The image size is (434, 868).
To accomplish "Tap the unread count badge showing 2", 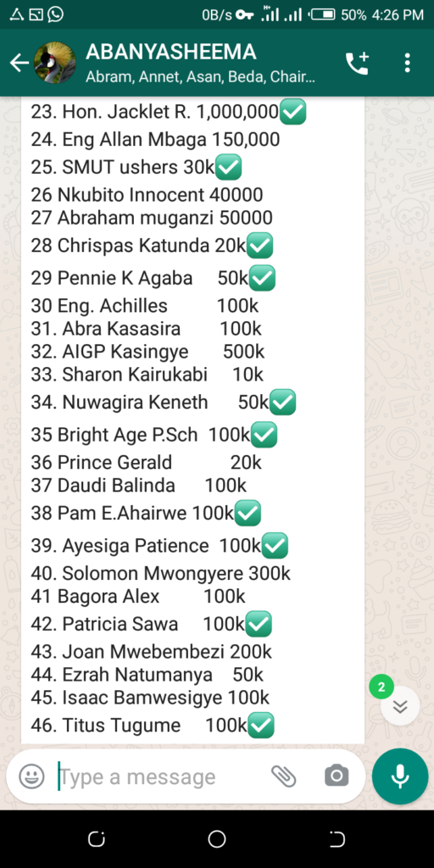I will (381, 687).
